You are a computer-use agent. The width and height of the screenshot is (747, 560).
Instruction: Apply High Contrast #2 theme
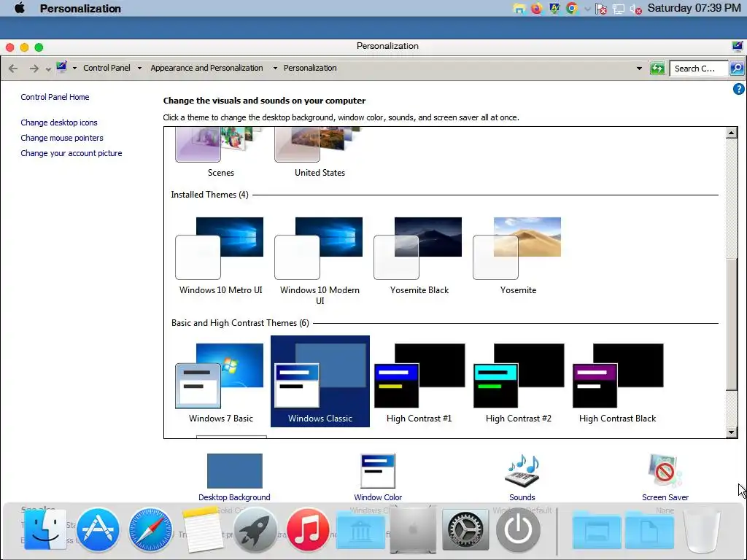tap(518, 382)
